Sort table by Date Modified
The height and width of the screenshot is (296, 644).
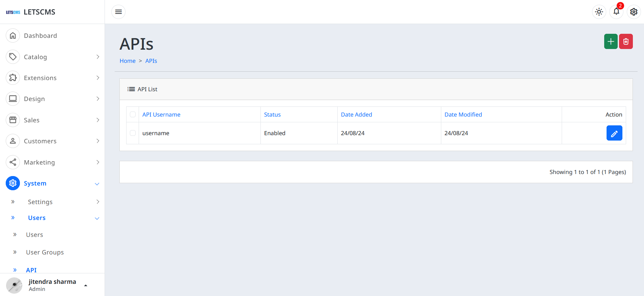[463, 115]
